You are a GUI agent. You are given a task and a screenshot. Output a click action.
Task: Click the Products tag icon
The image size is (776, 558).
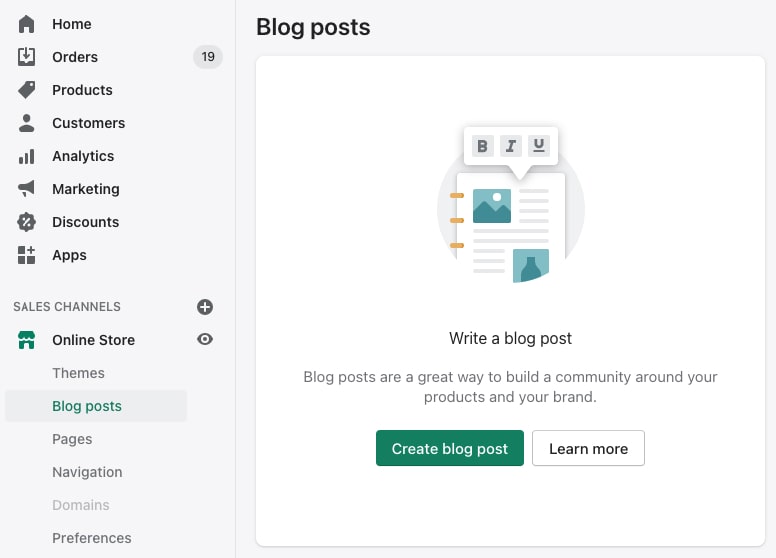coord(27,90)
